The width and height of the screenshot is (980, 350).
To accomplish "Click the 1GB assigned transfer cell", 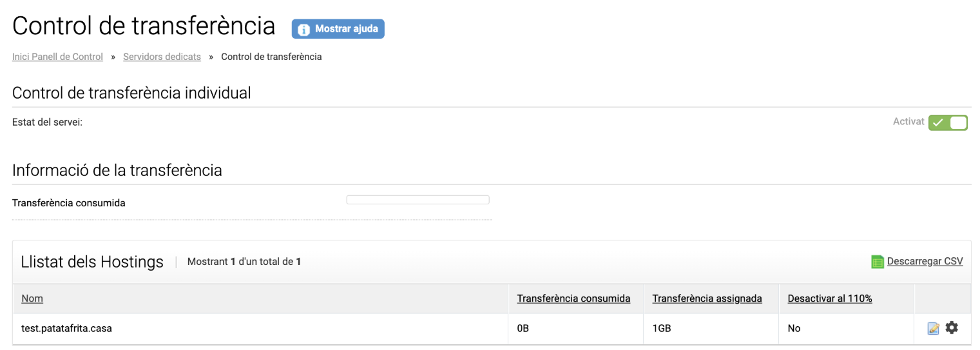I will click(661, 329).
